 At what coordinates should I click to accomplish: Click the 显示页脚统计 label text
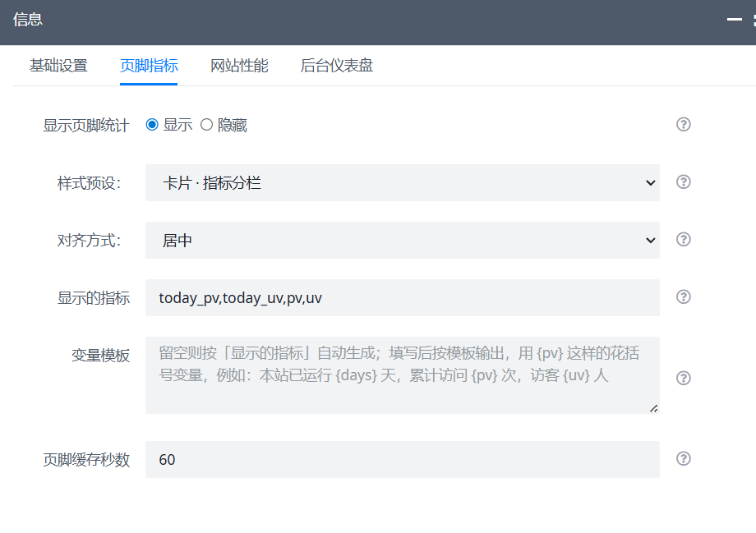tap(86, 126)
